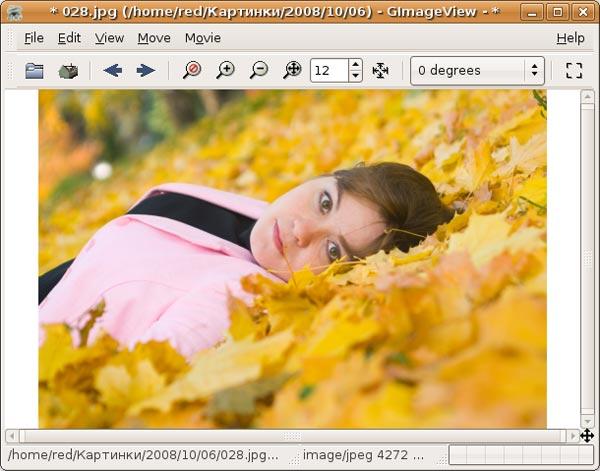Toggle fullscreen mode icon
Screen dimensions: 600x471
574,71
